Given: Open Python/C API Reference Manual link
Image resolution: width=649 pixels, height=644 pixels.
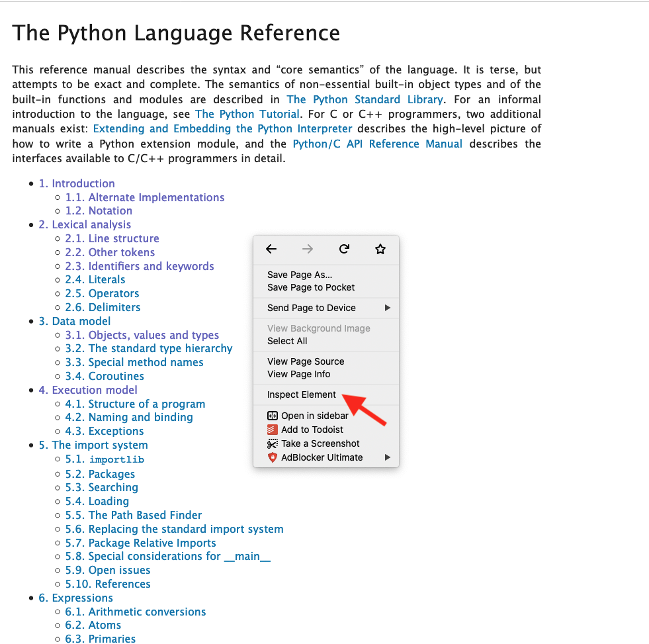Looking at the screenshot, I should [x=378, y=144].
